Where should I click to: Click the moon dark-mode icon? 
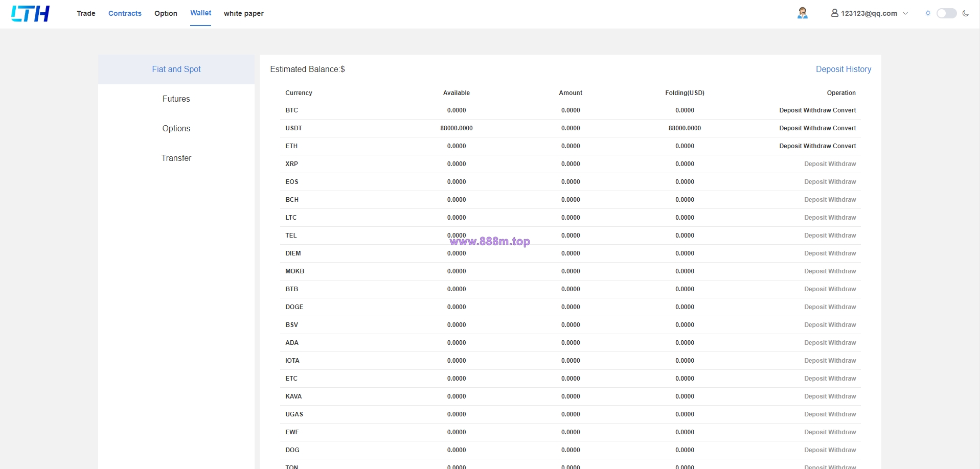(965, 13)
